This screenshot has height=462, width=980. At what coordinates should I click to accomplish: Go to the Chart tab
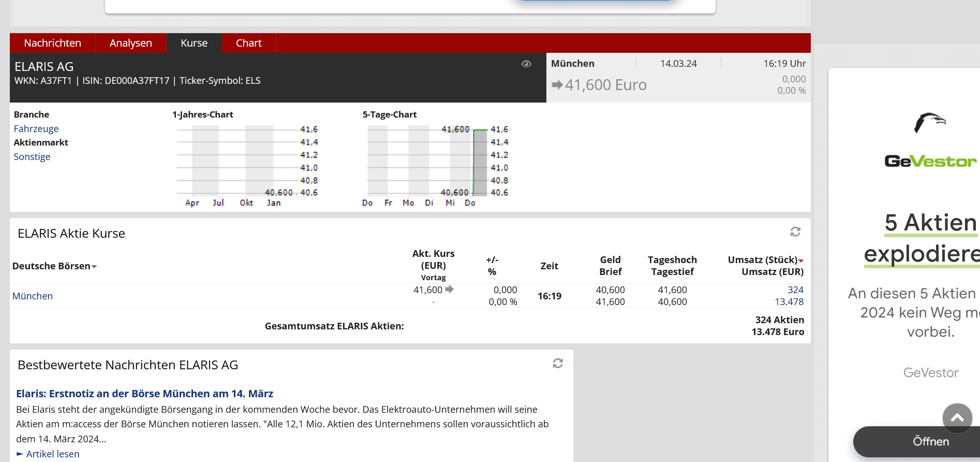pos(248,43)
